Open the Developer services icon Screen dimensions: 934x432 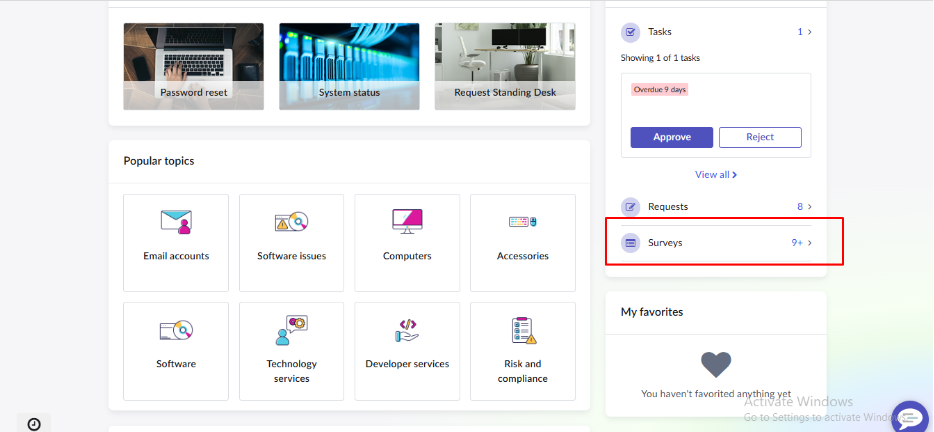point(407,329)
